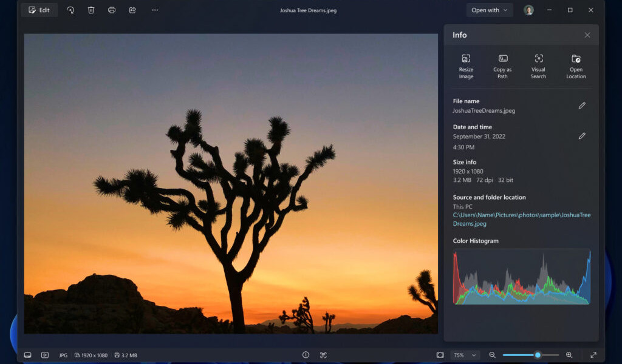This screenshot has height=364, width=622.
Task: Rotate the image with the rotate icon
Action: click(70, 10)
